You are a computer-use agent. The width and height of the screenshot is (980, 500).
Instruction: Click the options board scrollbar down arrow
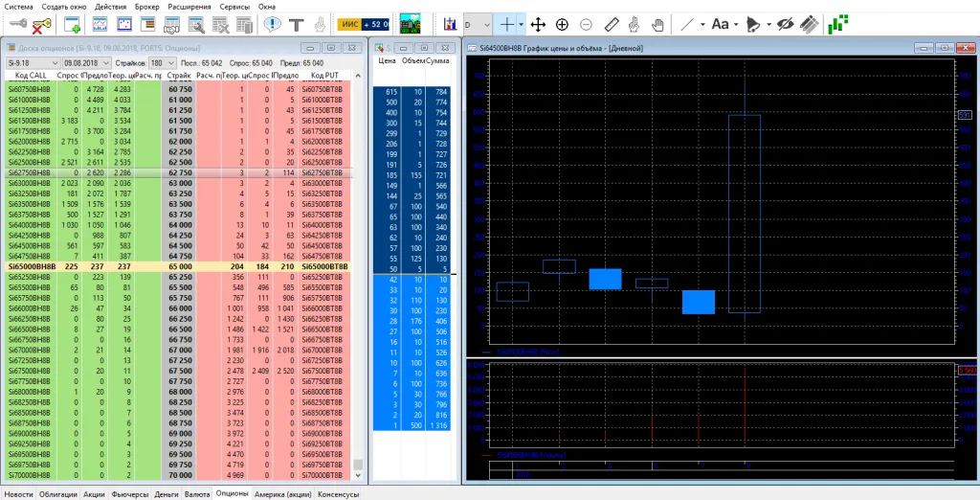point(359,477)
